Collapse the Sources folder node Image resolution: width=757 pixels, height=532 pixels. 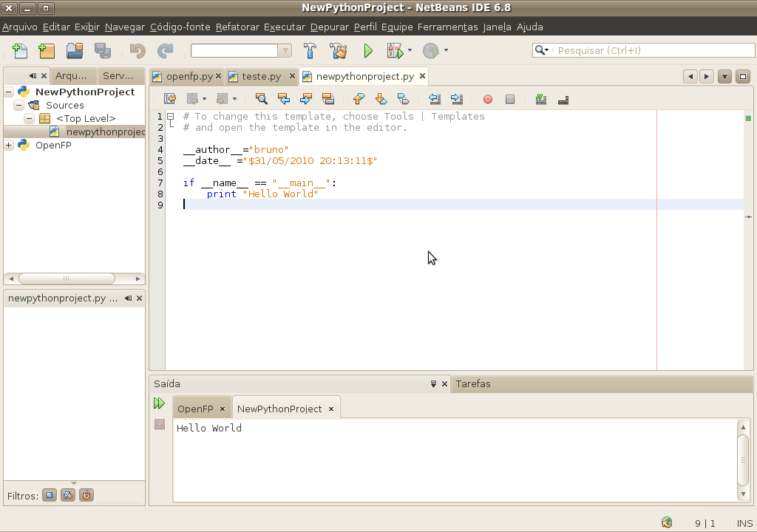[x=19, y=106]
